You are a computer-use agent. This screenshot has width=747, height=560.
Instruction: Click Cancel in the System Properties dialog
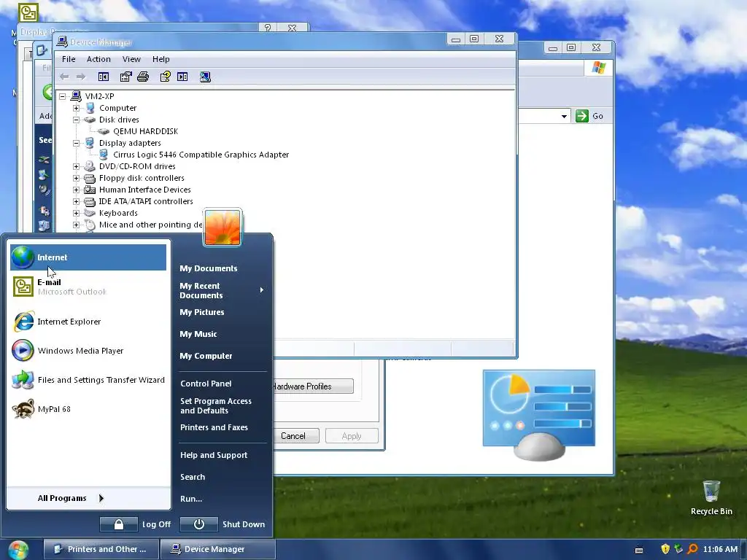click(x=295, y=436)
